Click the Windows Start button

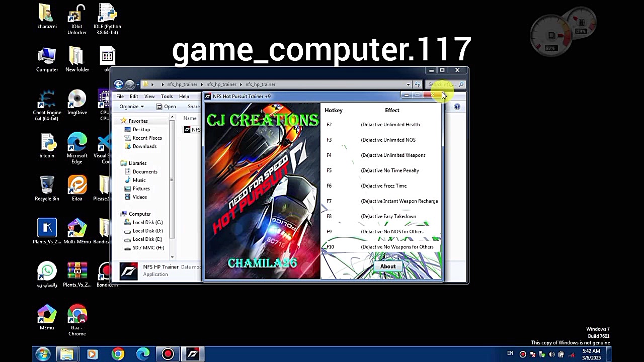pos(43,354)
